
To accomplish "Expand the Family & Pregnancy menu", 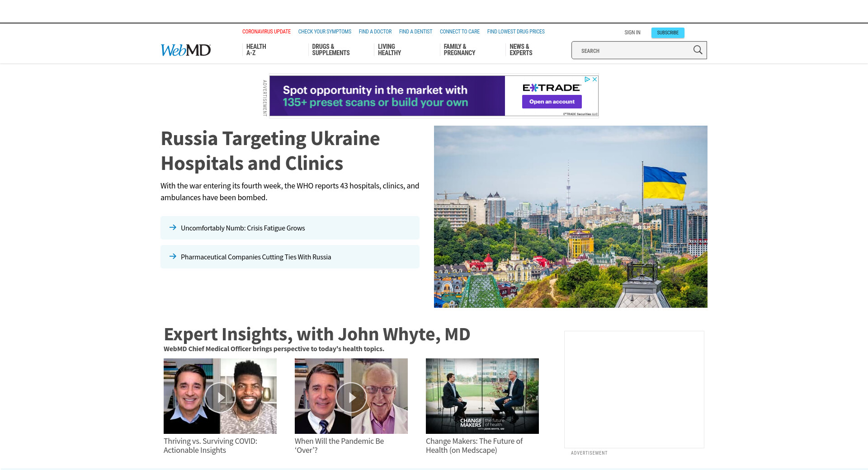I will click(459, 50).
